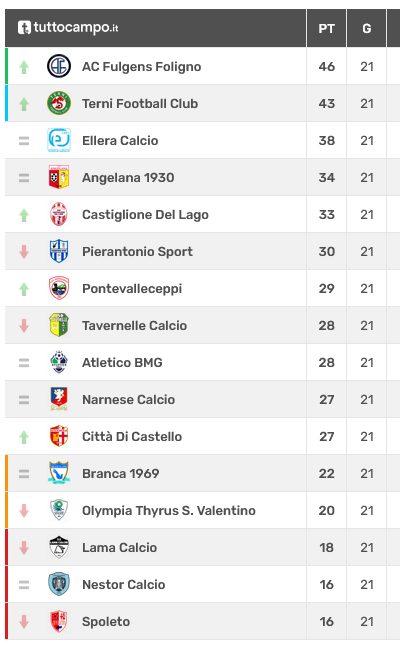Screen dimensions: 400x656
Task: Open the Spoleto club crest
Action: [59, 621]
